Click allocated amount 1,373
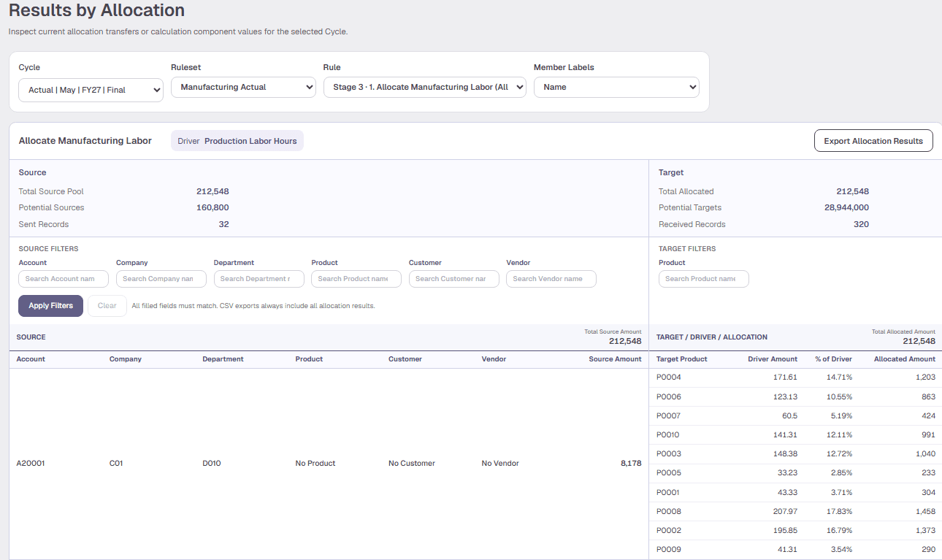This screenshot has width=942, height=560. (925, 531)
